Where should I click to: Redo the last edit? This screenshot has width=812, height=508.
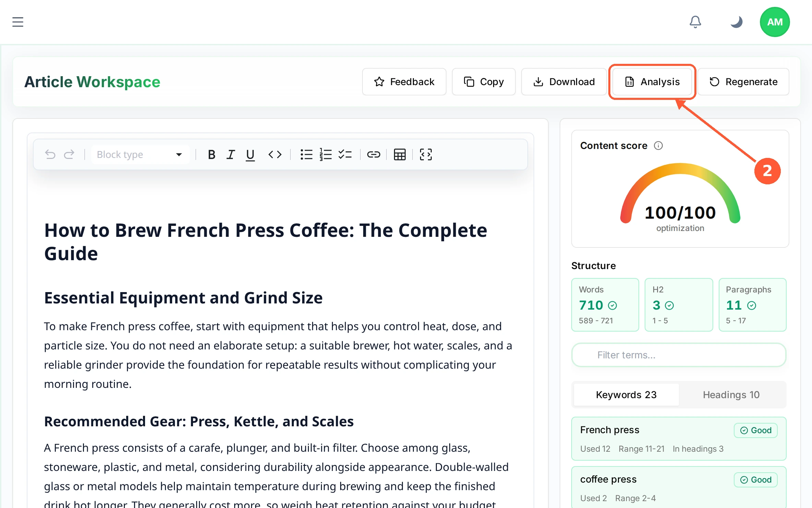coord(69,154)
